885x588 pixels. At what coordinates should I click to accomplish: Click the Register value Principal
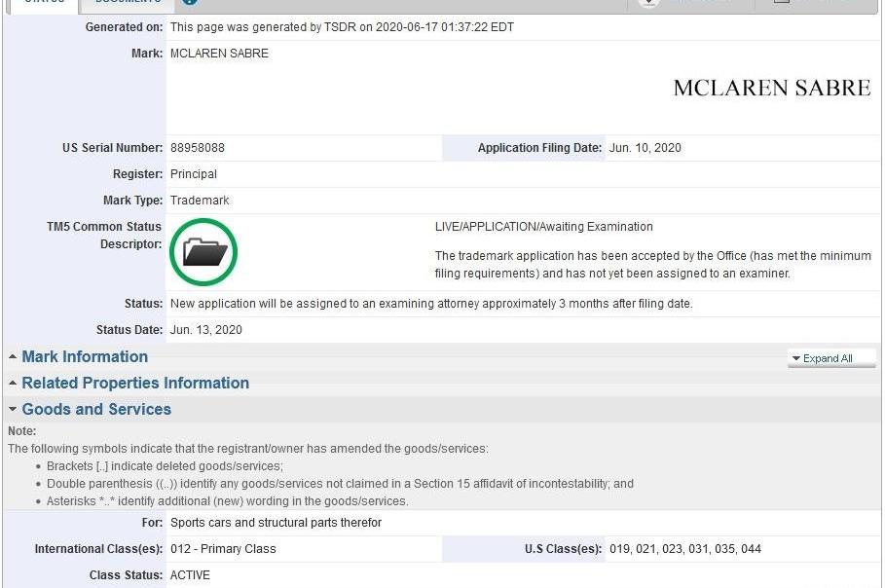click(194, 174)
